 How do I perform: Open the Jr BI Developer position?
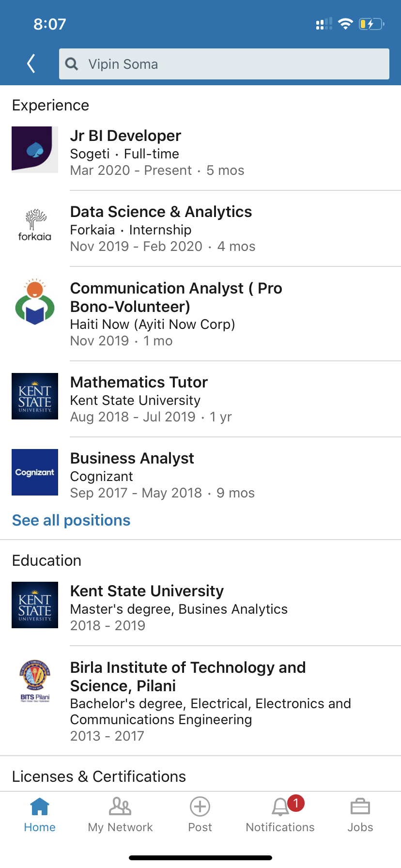pos(126,136)
